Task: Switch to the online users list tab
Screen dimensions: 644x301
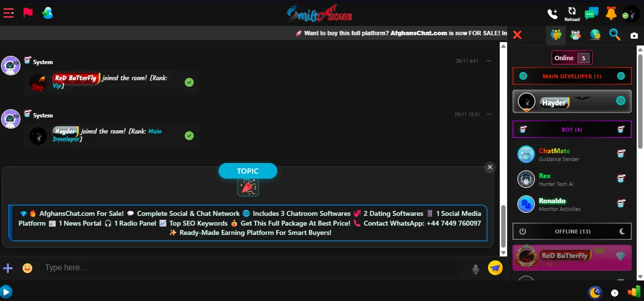Action: tap(556, 35)
